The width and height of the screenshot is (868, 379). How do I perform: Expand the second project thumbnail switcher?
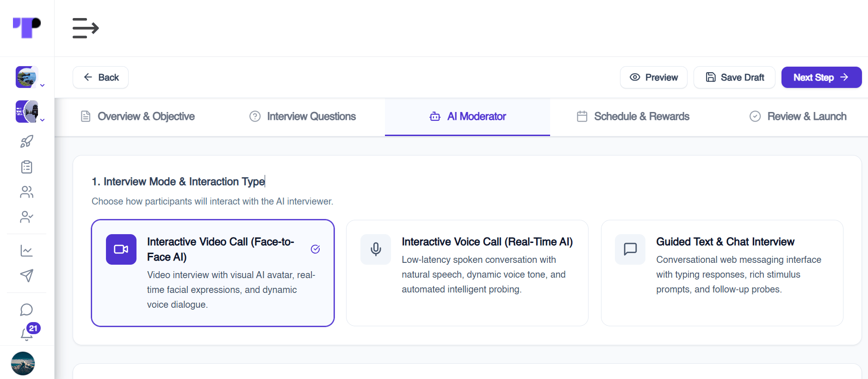(30, 112)
